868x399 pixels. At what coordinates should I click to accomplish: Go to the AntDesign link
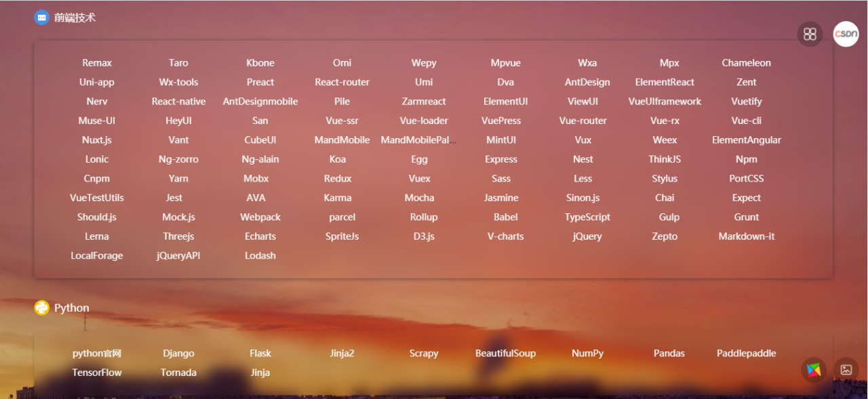click(x=587, y=82)
